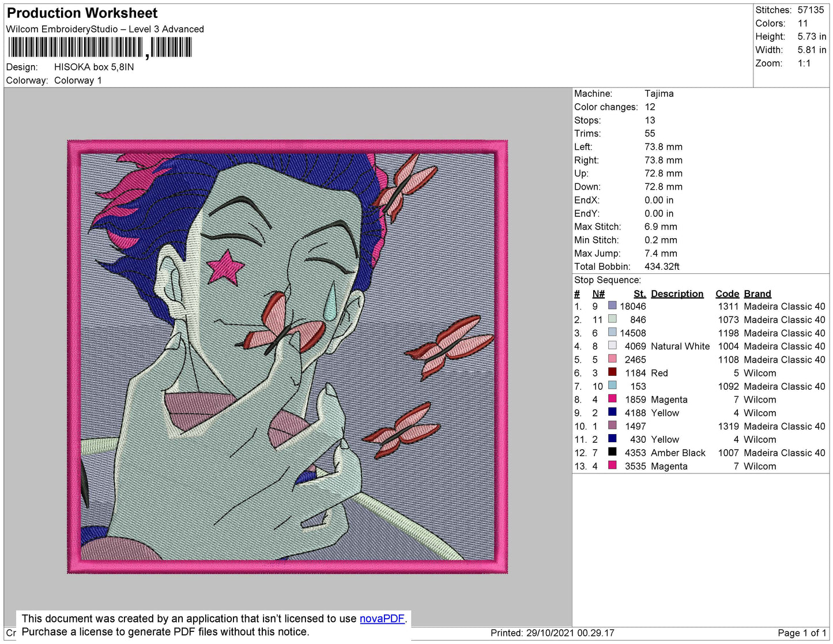Click the design name HISOKA box 5,8IN
Viewport: 833px width, 644px height.
tap(94, 67)
